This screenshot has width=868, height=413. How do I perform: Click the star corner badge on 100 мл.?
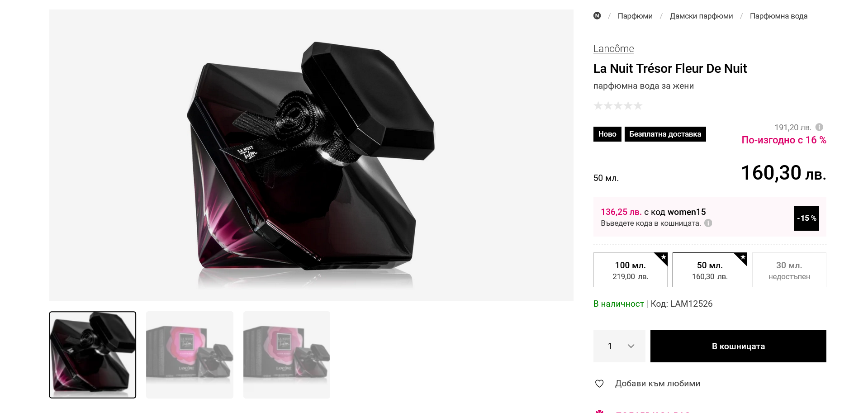663,257
